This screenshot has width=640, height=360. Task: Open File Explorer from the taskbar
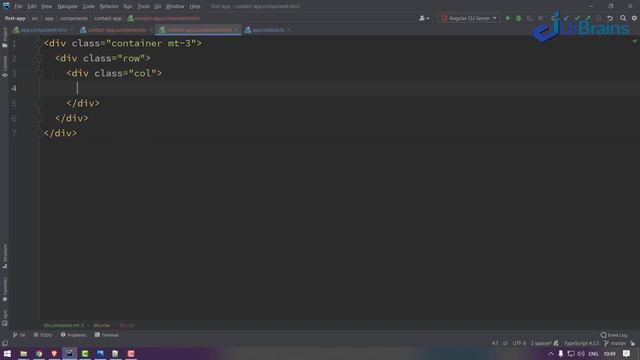tap(24, 353)
